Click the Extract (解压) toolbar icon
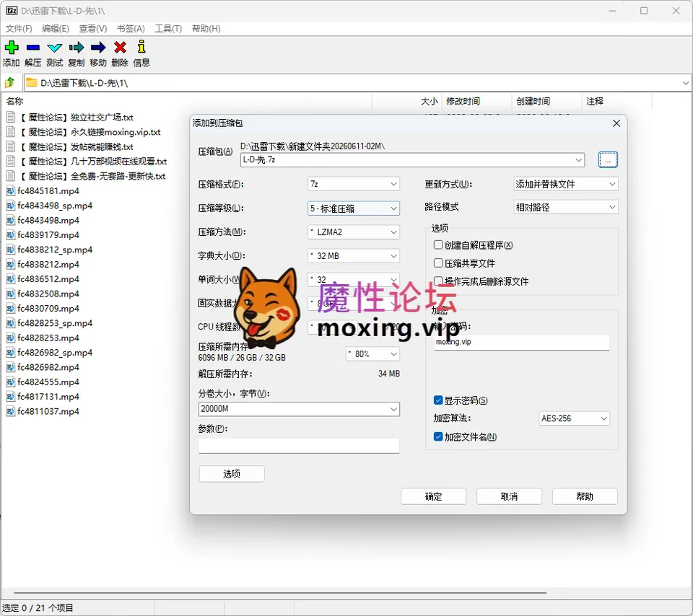This screenshot has height=616, width=693. point(32,48)
